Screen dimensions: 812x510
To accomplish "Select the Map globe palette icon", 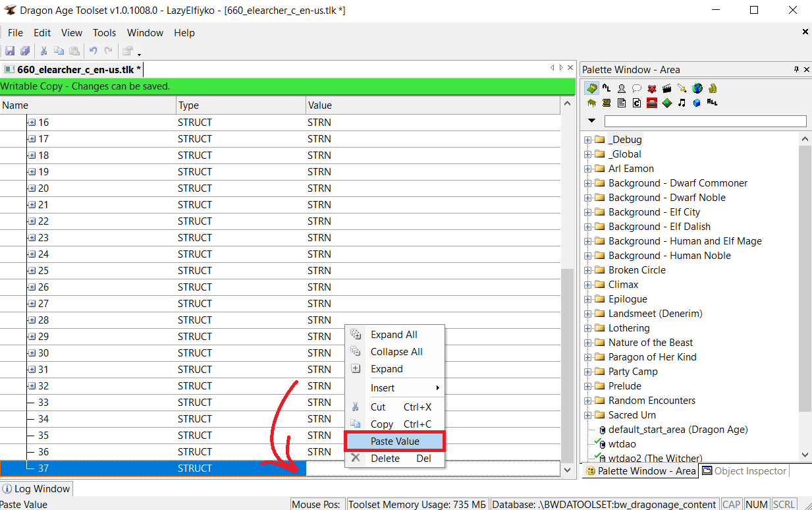I will [x=697, y=88].
